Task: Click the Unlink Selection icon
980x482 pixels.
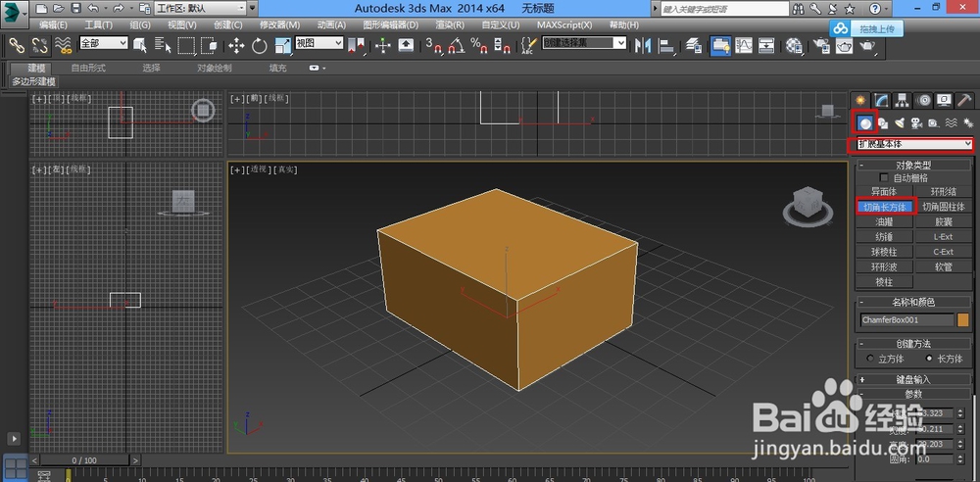Action: pos(39,46)
